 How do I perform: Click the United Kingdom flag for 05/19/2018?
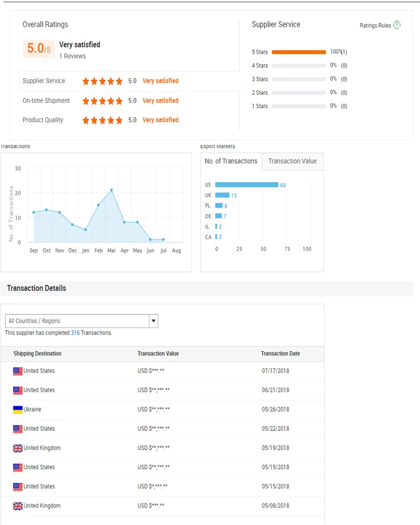click(18, 448)
